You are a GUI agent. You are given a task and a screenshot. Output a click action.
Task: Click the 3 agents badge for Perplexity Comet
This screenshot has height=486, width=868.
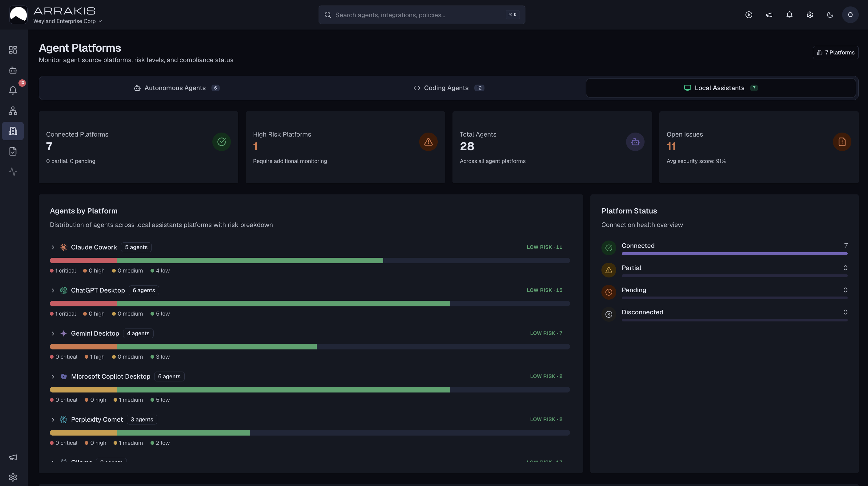pos(142,420)
